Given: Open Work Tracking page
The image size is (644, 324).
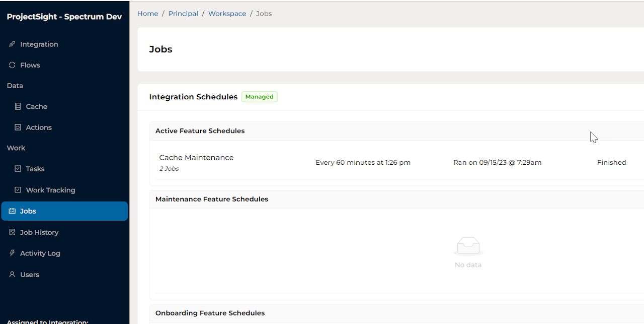Looking at the screenshot, I should [x=64, y=190].
